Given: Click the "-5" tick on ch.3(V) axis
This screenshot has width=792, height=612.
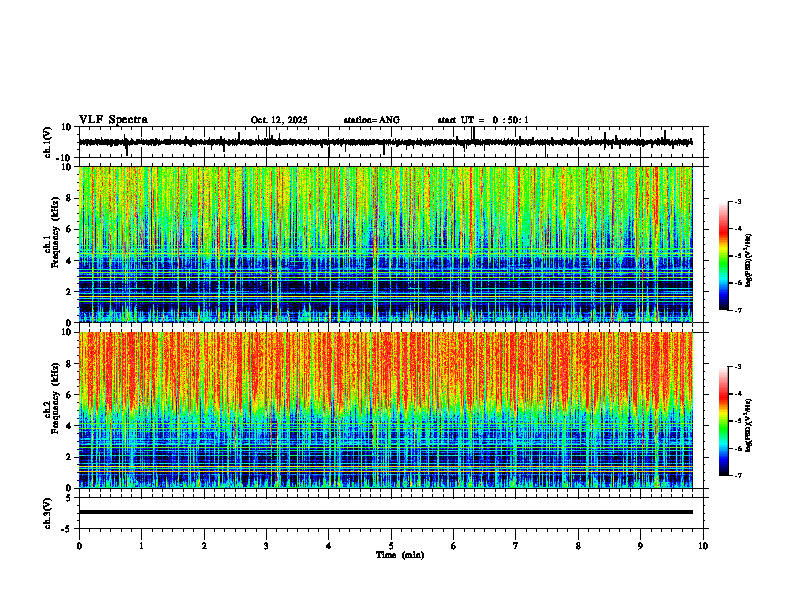Looking at the screenshot, I should (x=67, y=529).
